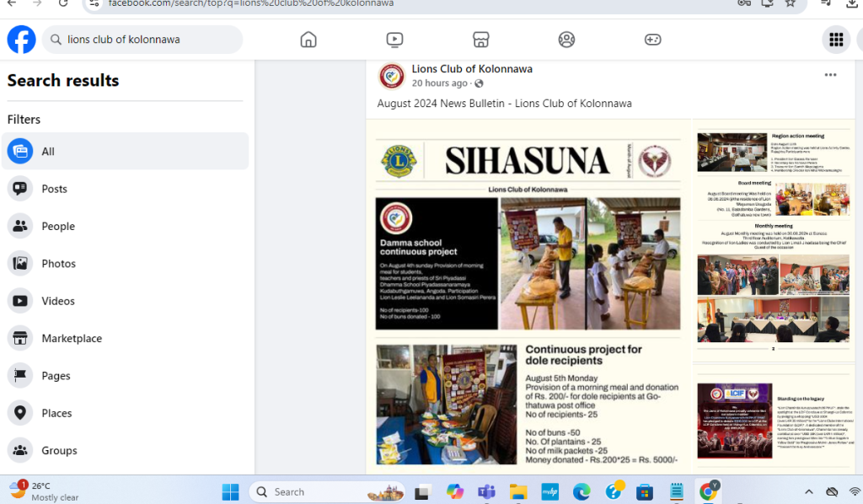Viewport: 863px width, 504px height.
Task: Show hidden system tray icons chevron
Action: coord(808,492)
